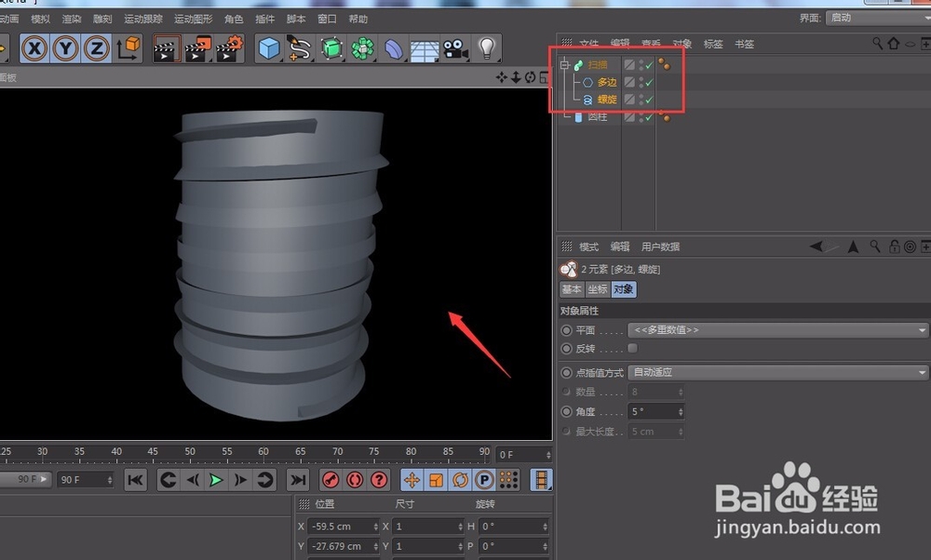Open render settings gear clapperboard icon
The image size is (931, 560).
point(229,48)
